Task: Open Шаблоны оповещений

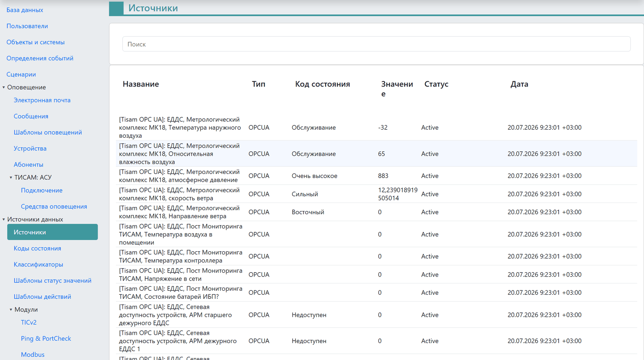Action: point(47,132)
